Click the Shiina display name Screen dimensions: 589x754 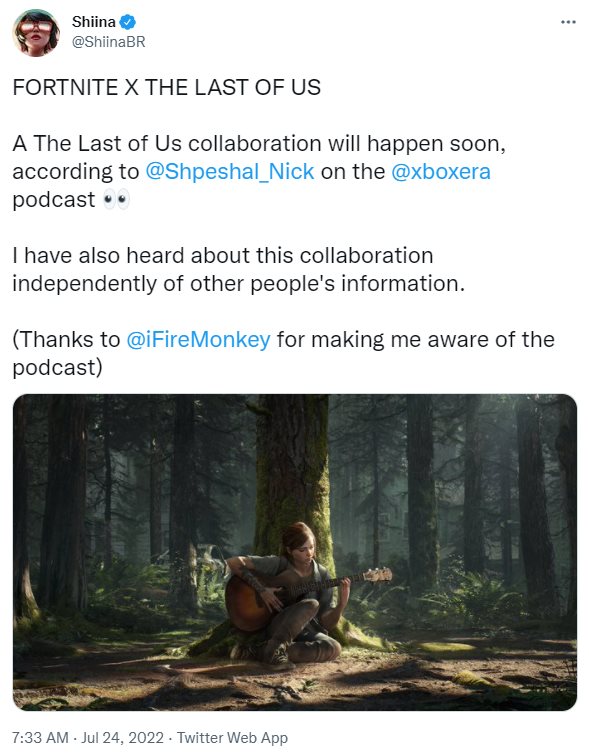click(x=94, y=22)
